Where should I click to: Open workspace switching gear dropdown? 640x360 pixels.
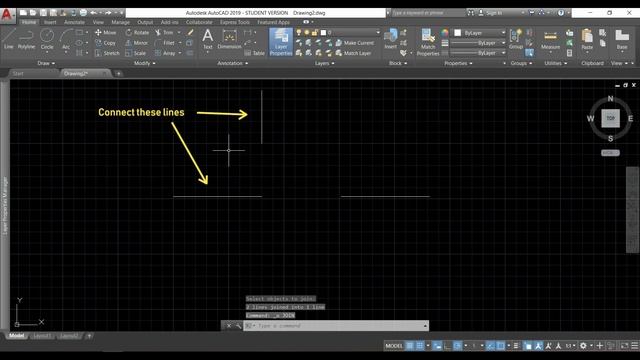coord(586,346)
